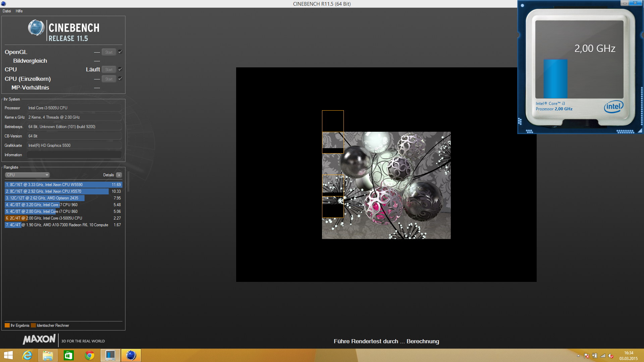644x362 pixels.
Task: Open the Hilfe menu
Action: coord(19,11)
